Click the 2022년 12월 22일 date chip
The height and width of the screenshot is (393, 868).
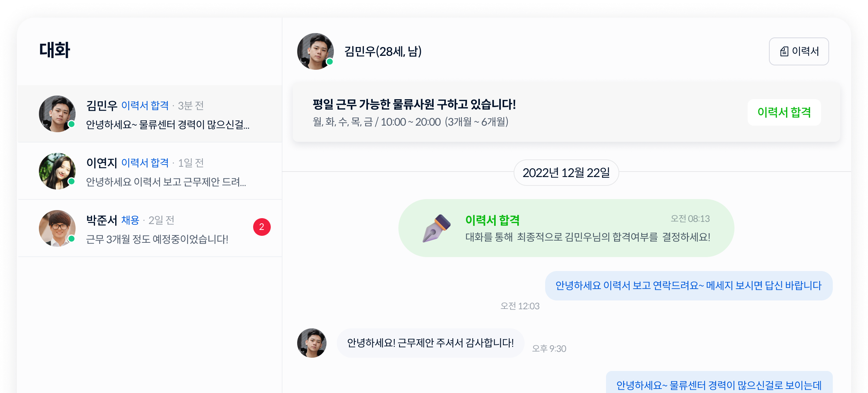pyautogui.click(x=566, y=173)
